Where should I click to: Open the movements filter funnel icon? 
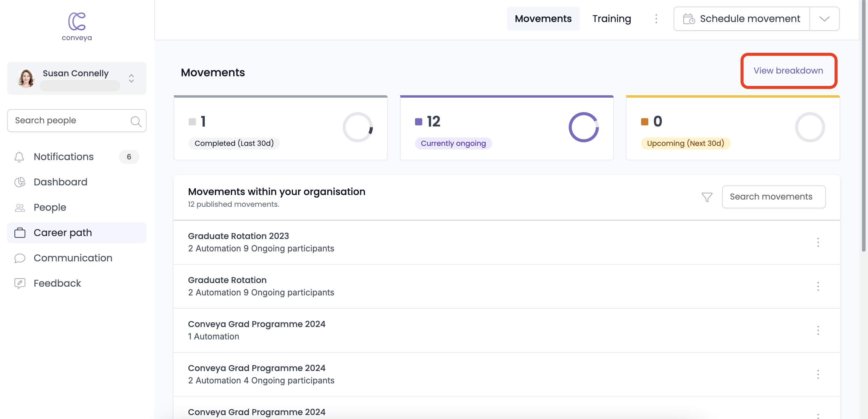pos(707,197)
